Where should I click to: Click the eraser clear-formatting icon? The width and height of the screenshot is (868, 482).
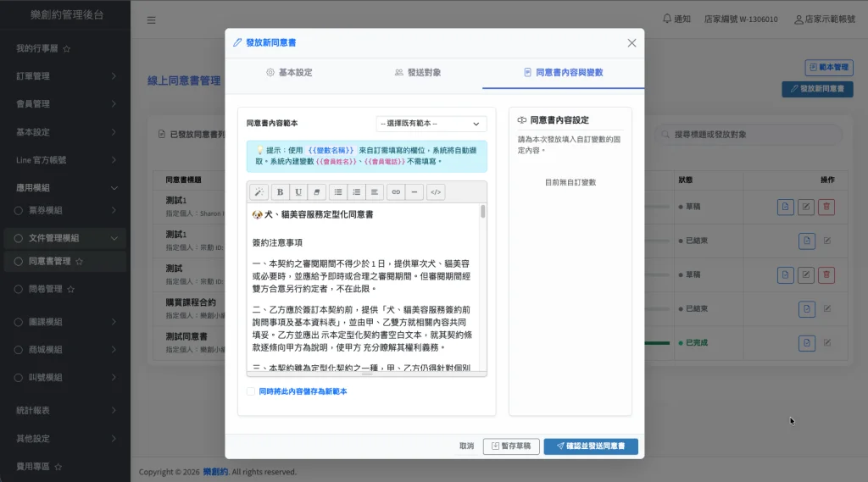pyautogui.click(x=316, y=192)
